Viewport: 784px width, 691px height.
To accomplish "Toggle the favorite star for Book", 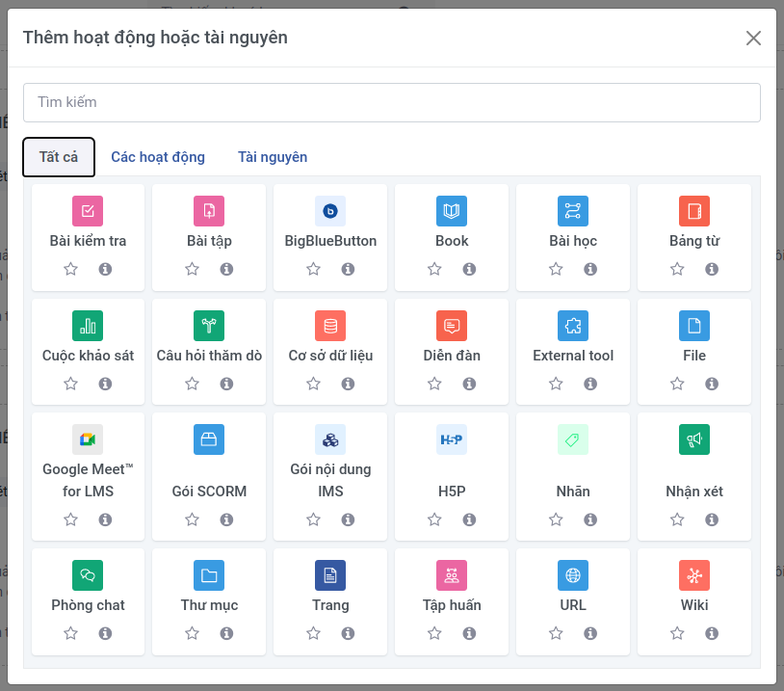I will coord(434,269).
